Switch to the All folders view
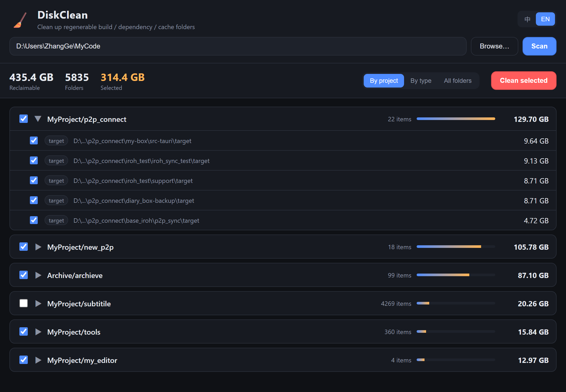The image size is (566, 392). pyautogui.click(x=458, y=81)
